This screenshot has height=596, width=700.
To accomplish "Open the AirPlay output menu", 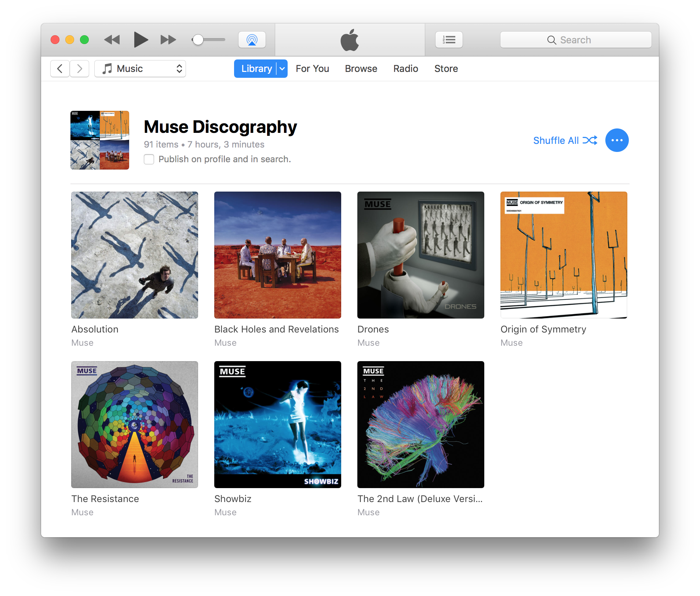I will (x=252, y=40).
